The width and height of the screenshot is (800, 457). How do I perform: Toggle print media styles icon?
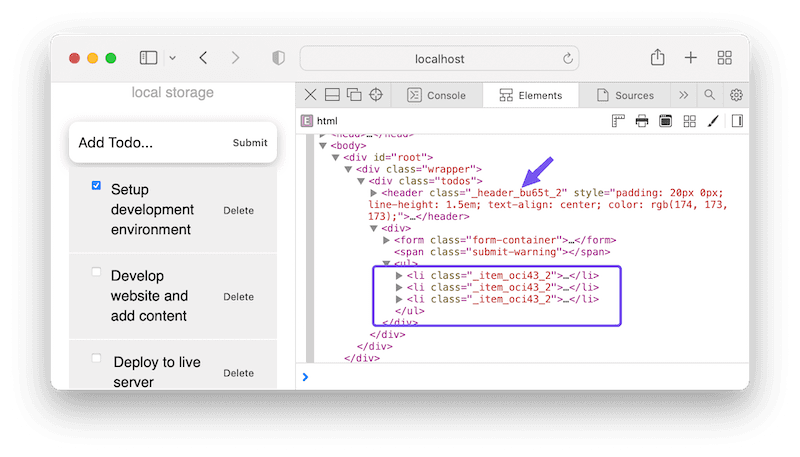tap(641, 121)
